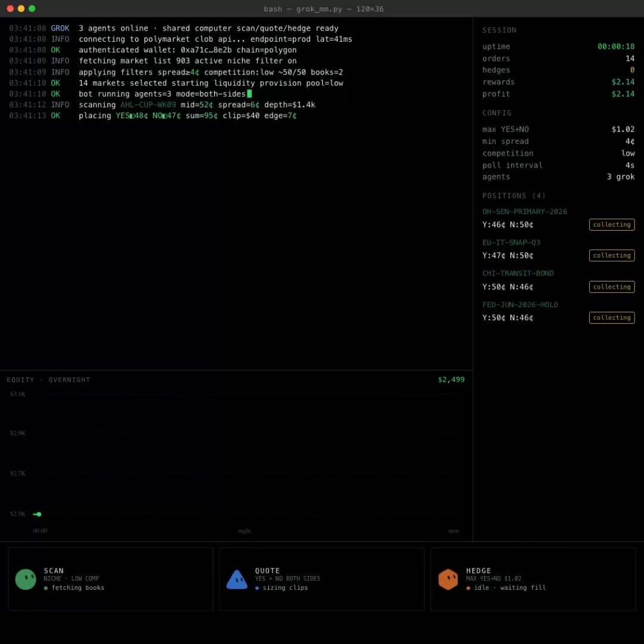Viewport: 644px width, 644px height.
Task: Click the orange status dot beside "idle · waiting fill"
Action: (x=468, y=588)
